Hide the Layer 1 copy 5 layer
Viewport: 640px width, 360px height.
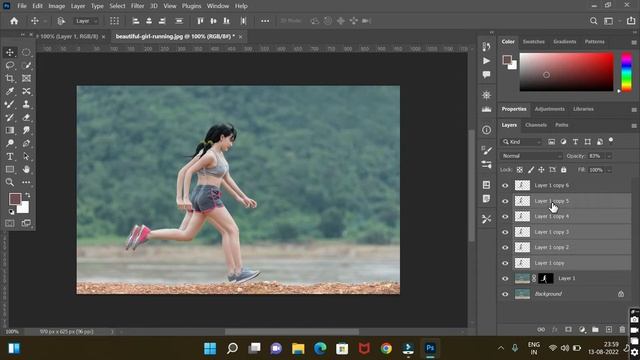point(505,201)
